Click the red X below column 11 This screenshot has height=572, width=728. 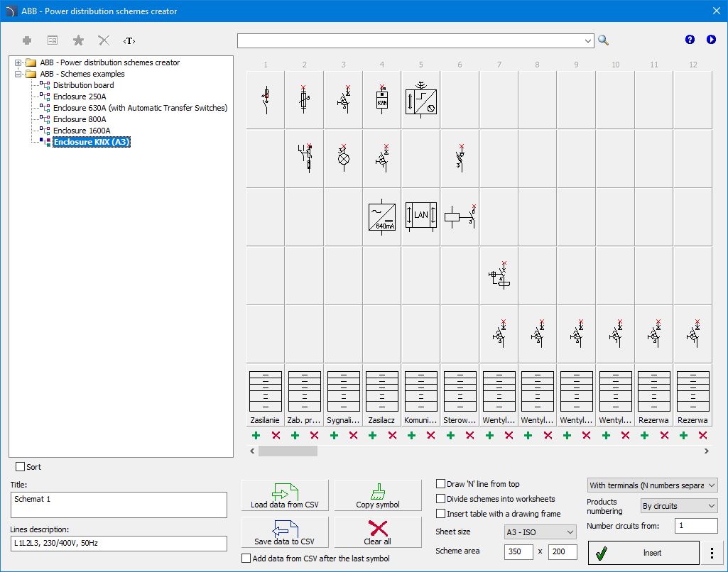tap(664, 435)
